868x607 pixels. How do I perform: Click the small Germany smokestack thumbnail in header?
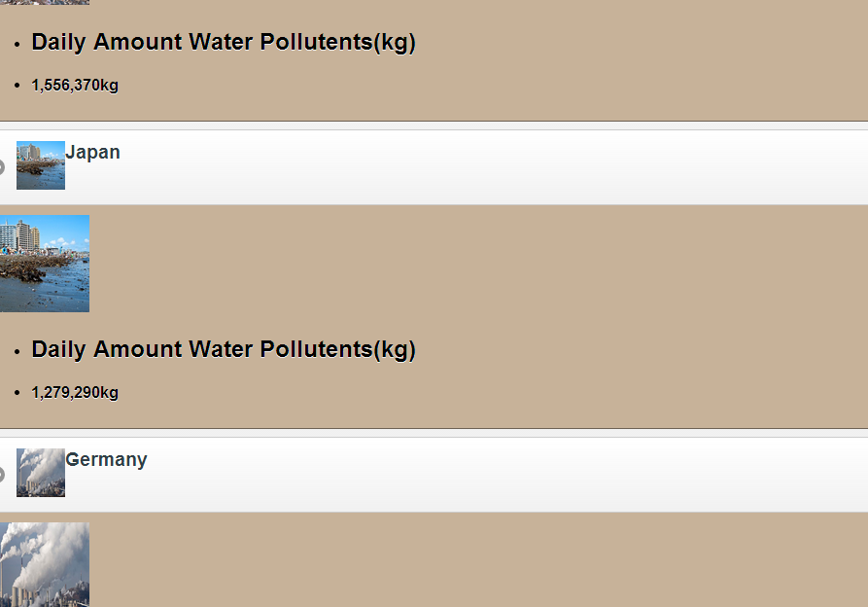click(41, 473)
